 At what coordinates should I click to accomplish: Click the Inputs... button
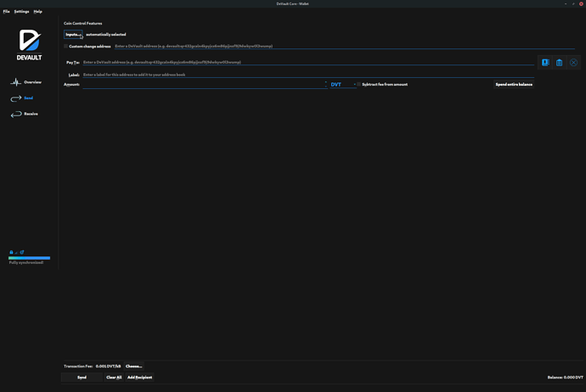coord(73,34)
